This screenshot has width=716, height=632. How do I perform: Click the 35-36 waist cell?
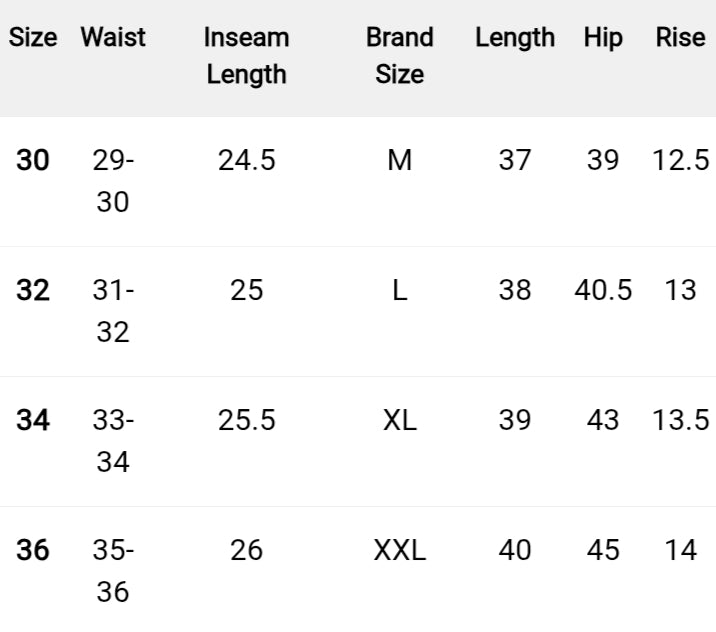(x=113, y=571)
